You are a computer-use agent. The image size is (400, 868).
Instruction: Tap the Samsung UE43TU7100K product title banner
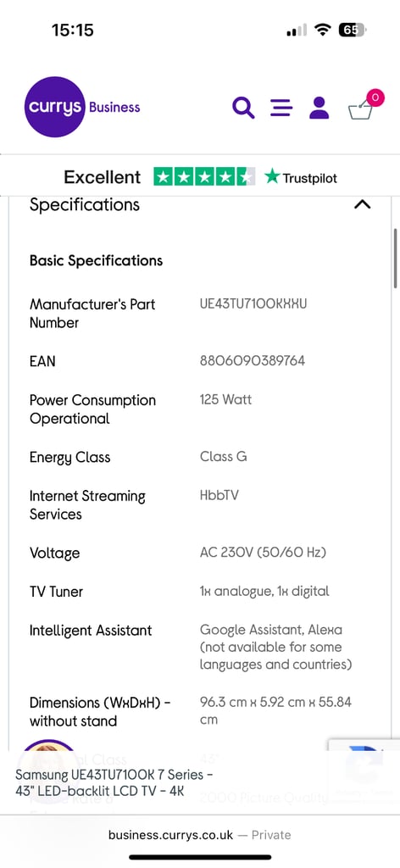tap(114, 782)
